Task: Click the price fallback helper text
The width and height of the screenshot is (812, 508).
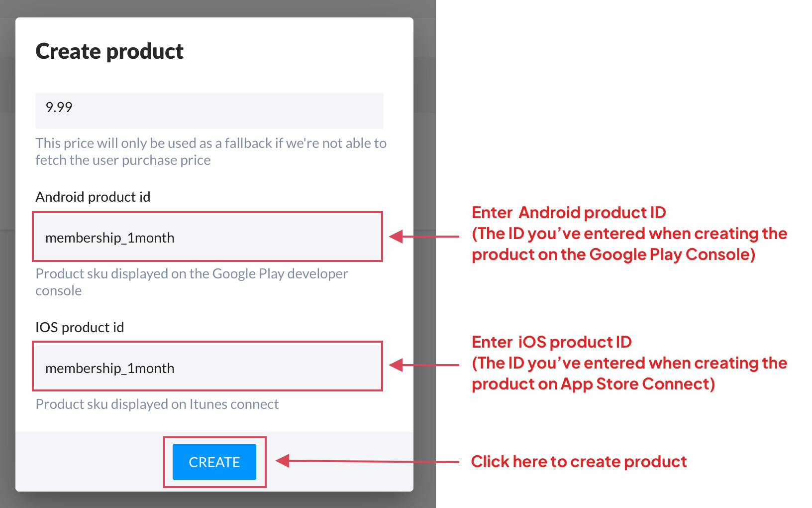Action: point(210,151)
